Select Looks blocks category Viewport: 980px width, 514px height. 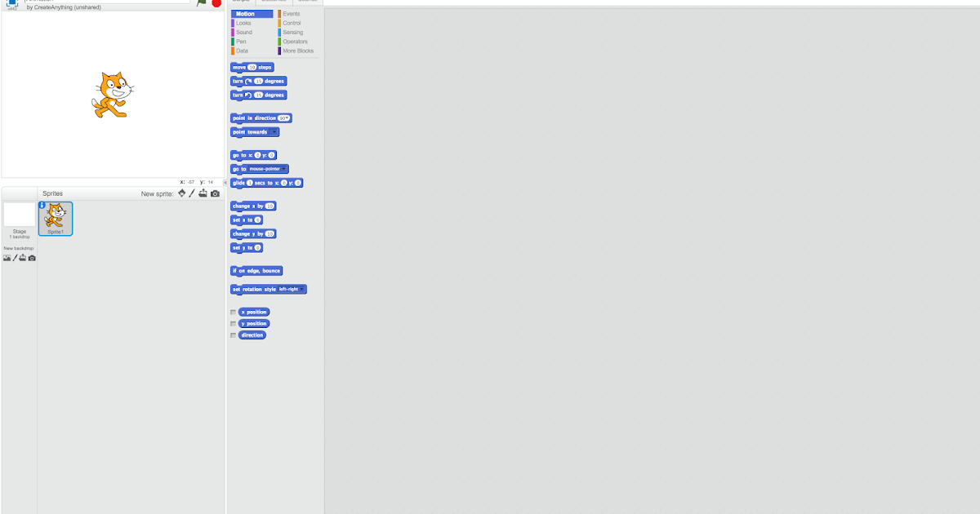pos(243,23)
